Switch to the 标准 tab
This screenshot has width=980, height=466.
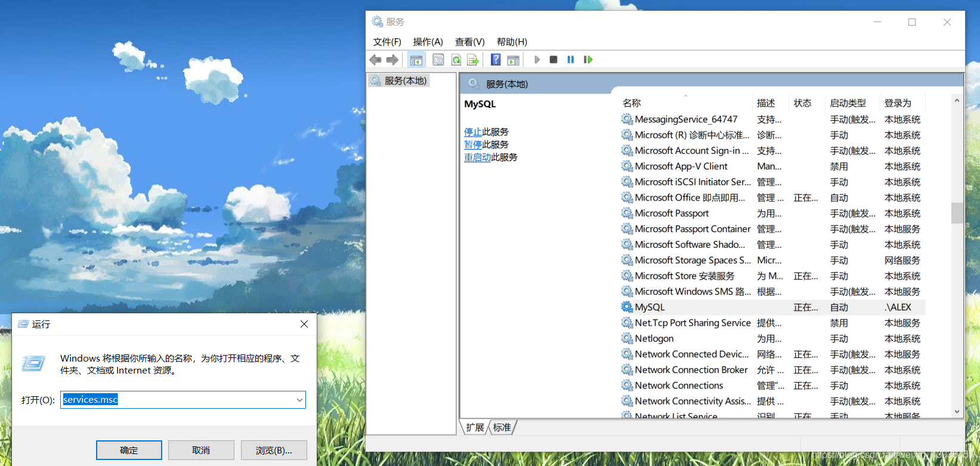pos(502,427)
